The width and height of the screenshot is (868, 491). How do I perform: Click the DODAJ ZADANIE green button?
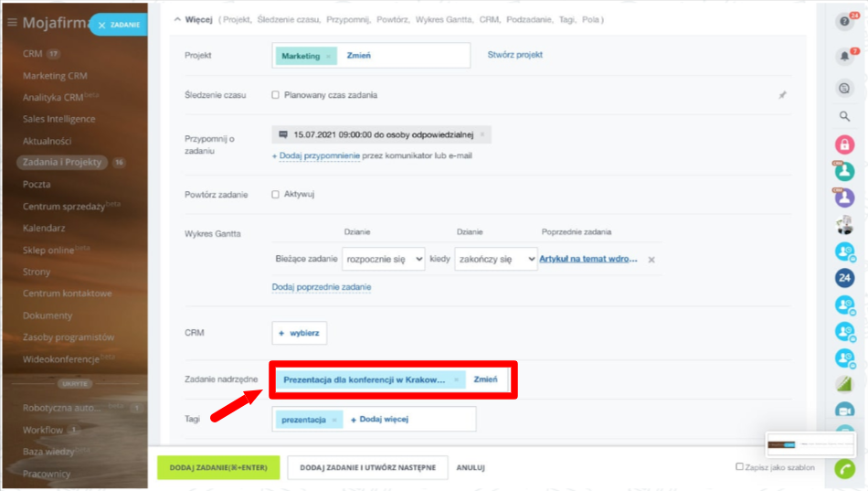[217, 467]
